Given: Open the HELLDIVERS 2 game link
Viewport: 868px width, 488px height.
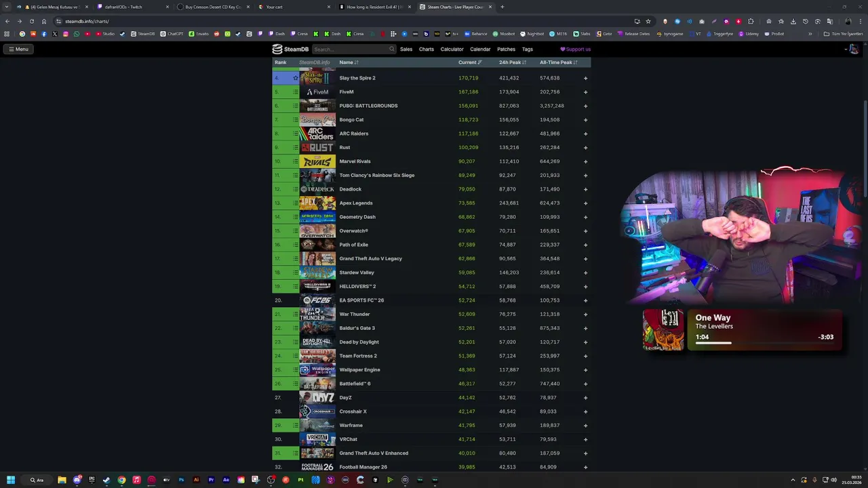Looking at the screenshot, I should pos(357,286).
